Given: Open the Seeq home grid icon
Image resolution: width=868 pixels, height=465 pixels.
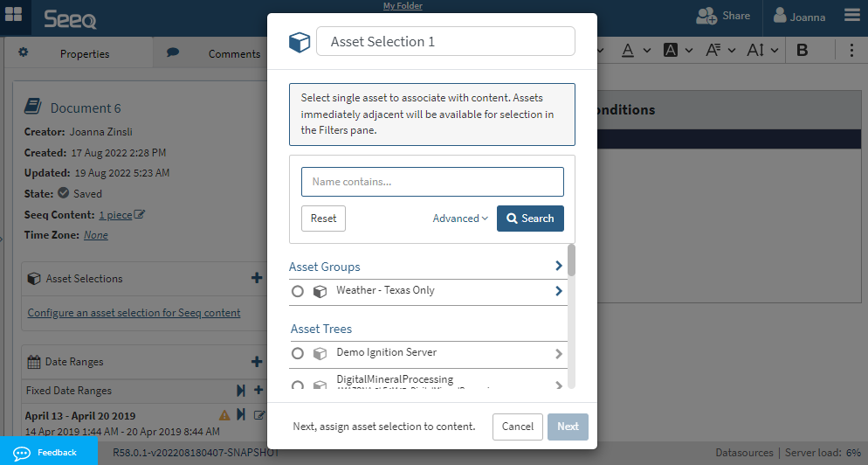Looking at the screenshot, I should point(14,16).
